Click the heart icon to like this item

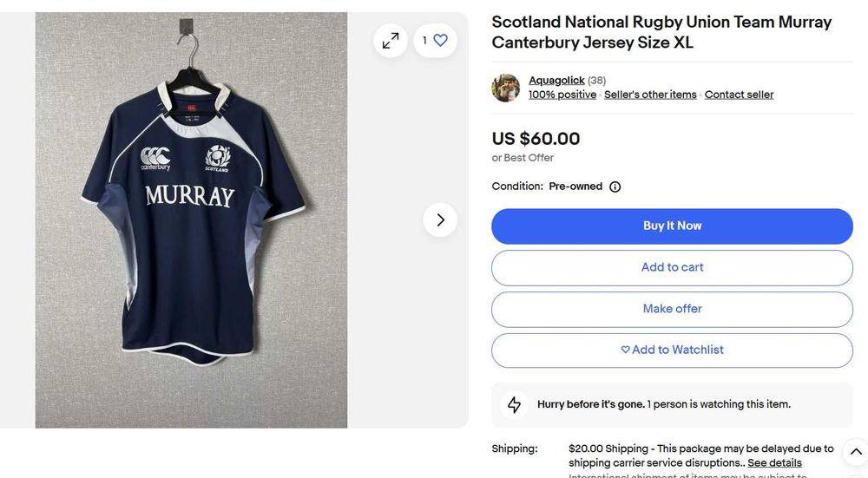point(440,40)
